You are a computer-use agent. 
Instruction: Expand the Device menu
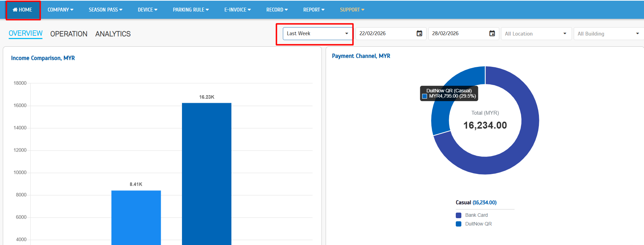pos(148,10)
